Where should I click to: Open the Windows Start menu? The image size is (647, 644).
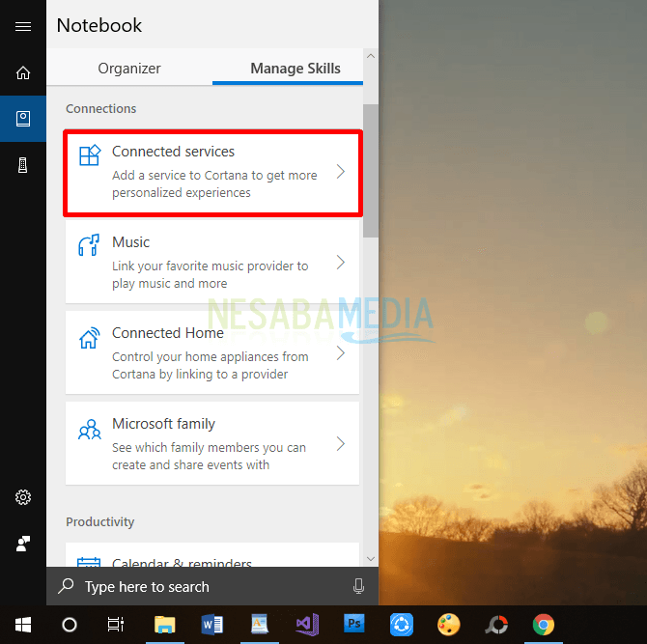tap(23, 625)
